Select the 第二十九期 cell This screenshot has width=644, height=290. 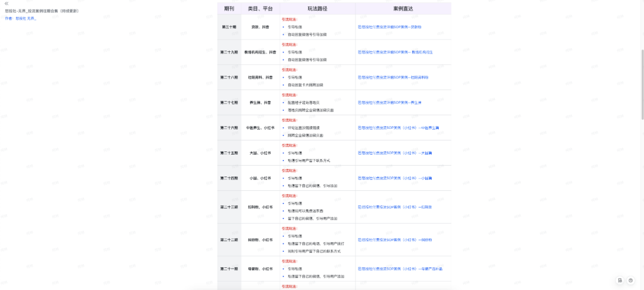[x=229, y=52]
